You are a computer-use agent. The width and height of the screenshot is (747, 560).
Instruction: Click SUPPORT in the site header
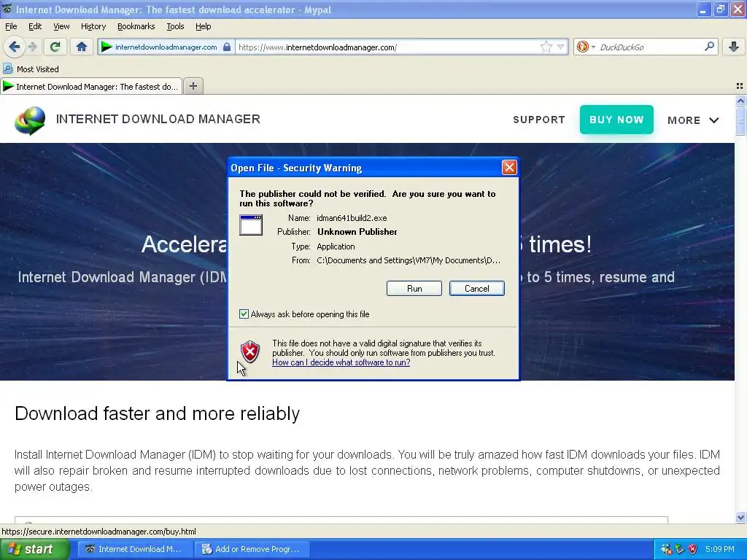(539, 120)
